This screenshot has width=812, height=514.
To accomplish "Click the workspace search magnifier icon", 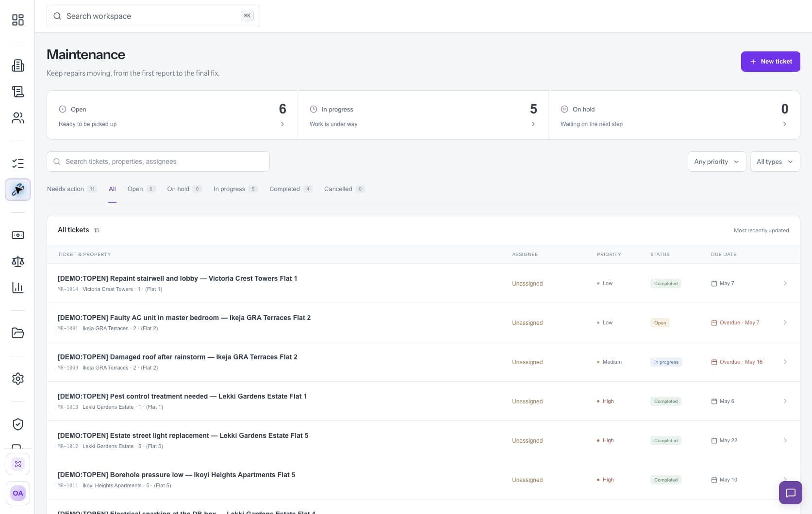I will (x=57, y=16).
